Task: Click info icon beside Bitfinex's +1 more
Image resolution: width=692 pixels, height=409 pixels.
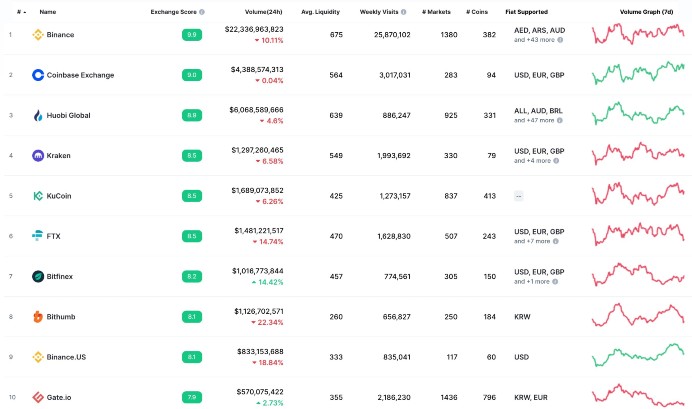Action: (x=555, y=281)
